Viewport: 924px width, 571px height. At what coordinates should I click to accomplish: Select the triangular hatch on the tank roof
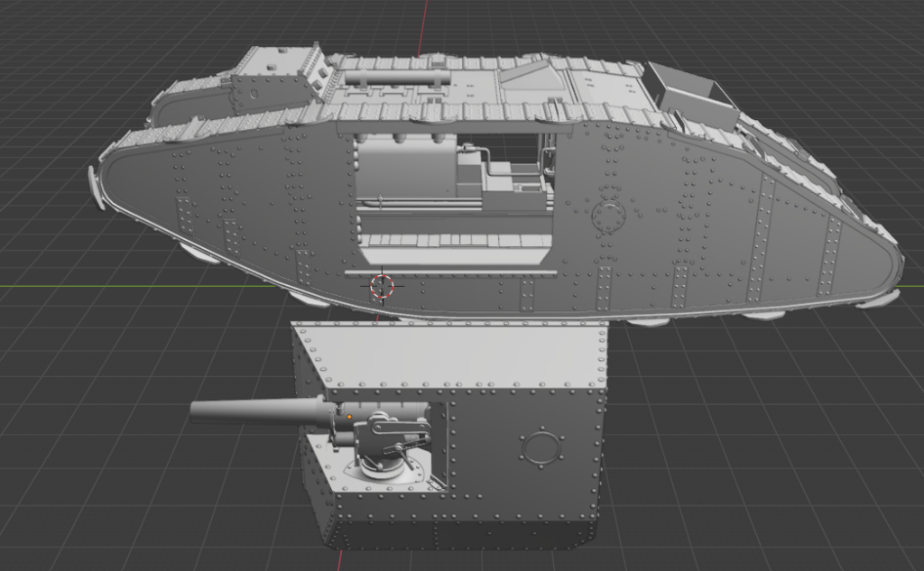click(532, 76)
